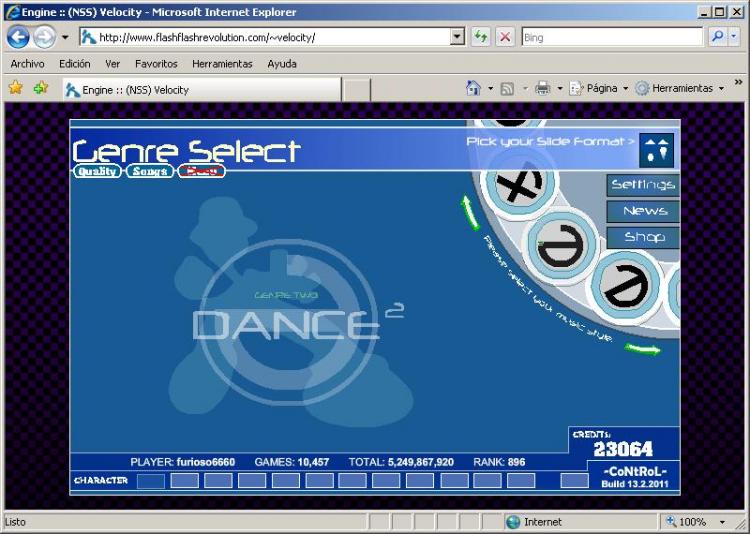The image size is (750, 534).
Task: Open the Favorites center star icon
Action: (x=16, y=88)
